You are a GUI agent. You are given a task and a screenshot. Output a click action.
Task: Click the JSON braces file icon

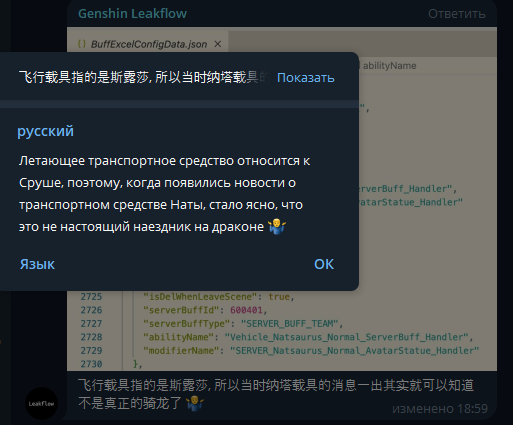pos(82,44)
